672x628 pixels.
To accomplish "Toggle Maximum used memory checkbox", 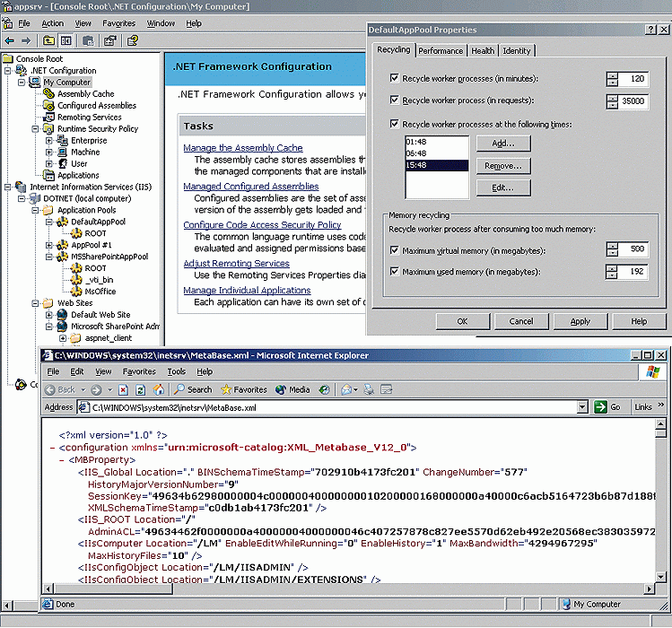I will pyautogui.click(x=394, y=271).
